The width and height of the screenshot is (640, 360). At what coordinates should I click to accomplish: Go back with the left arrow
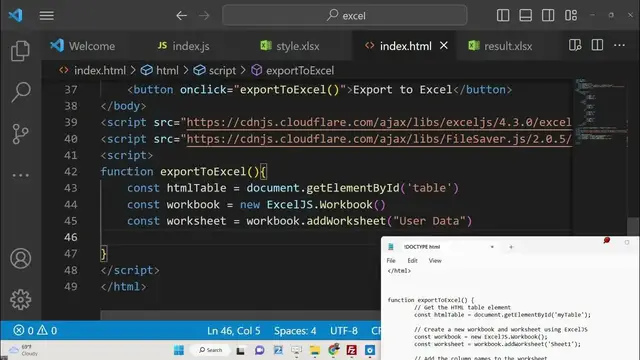tap(182, 16)
